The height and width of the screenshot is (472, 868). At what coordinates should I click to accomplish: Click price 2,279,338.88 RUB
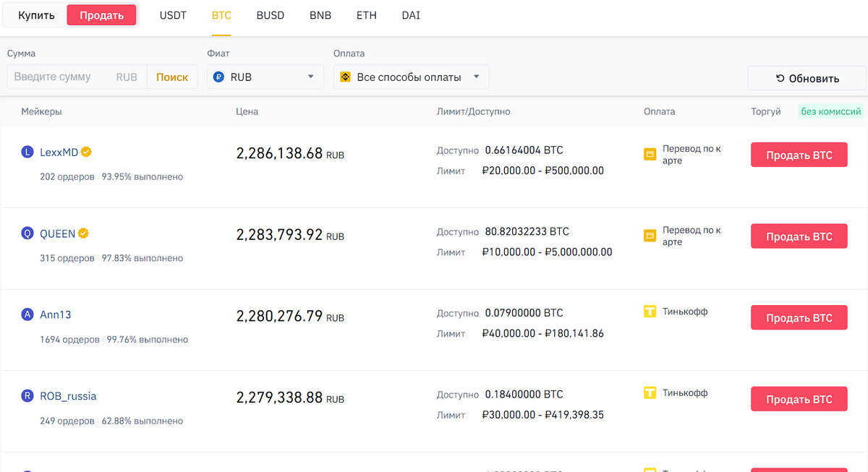(290, 398)
